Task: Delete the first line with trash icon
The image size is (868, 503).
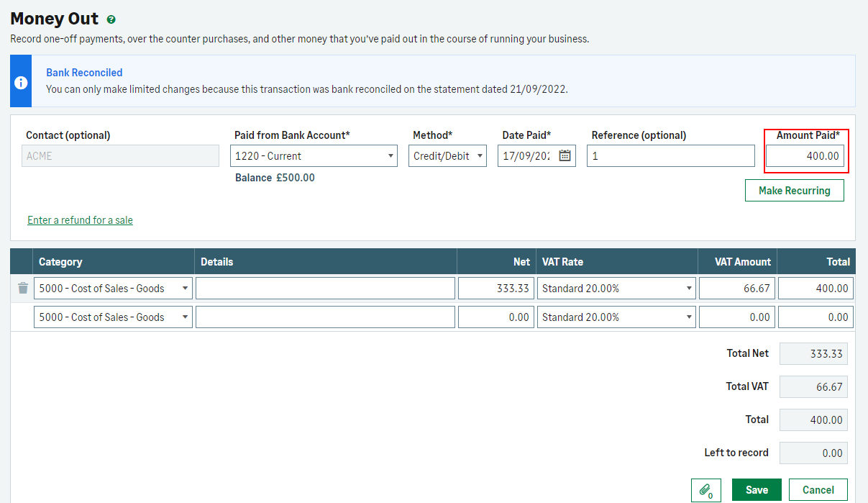Action: point(23,289)
